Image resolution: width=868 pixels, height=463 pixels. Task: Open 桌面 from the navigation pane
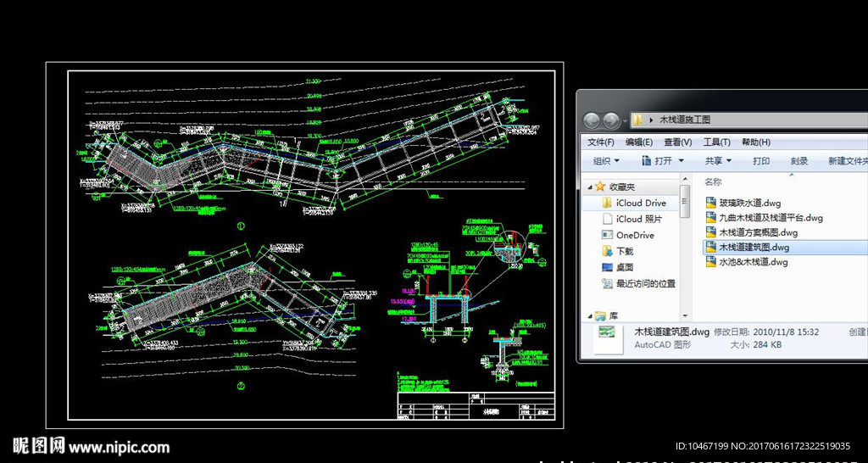click(624, 267)
